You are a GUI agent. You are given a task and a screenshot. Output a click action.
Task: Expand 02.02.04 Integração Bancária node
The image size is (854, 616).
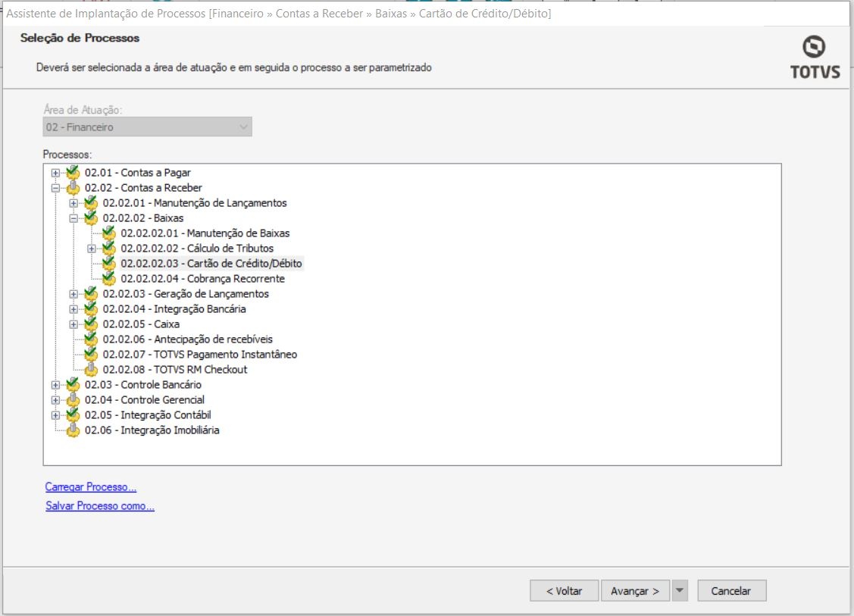(x=74, y=309)
